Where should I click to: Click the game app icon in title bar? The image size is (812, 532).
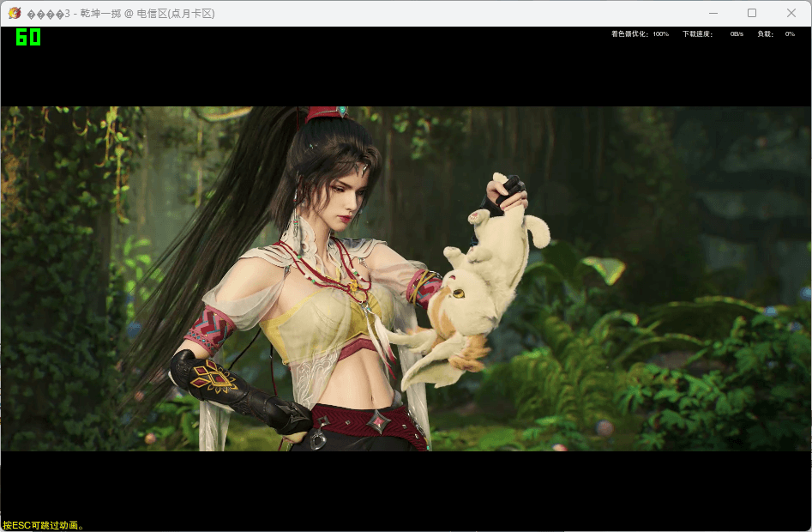[14, 14]
